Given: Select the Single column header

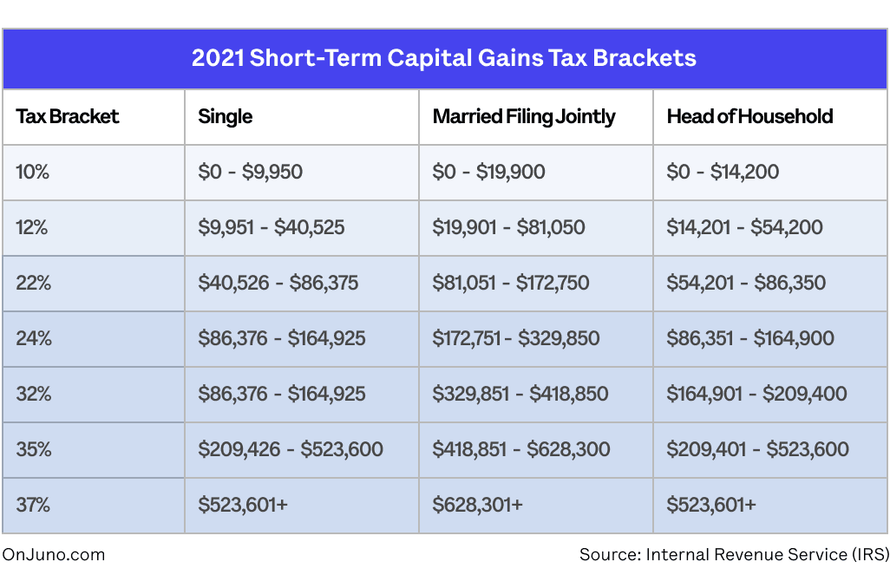Looking at the screenshot, I should [226, 117].
